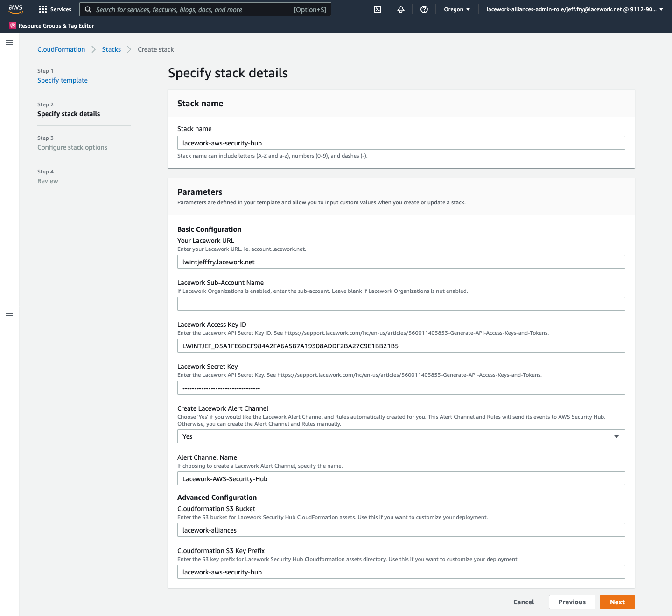Place cursor in the services search bar
Image resolution: width=672 pixels, height=616 pixels.
coord(205,9)
